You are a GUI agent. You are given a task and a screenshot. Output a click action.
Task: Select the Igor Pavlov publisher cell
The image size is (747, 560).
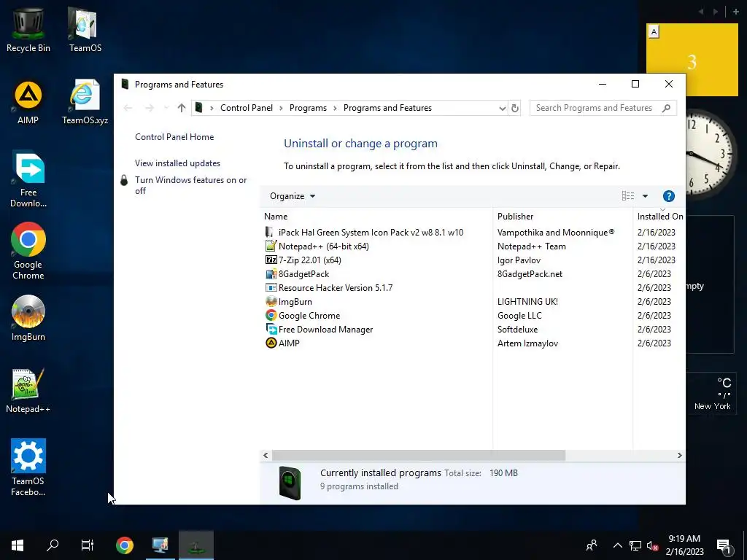519,260
